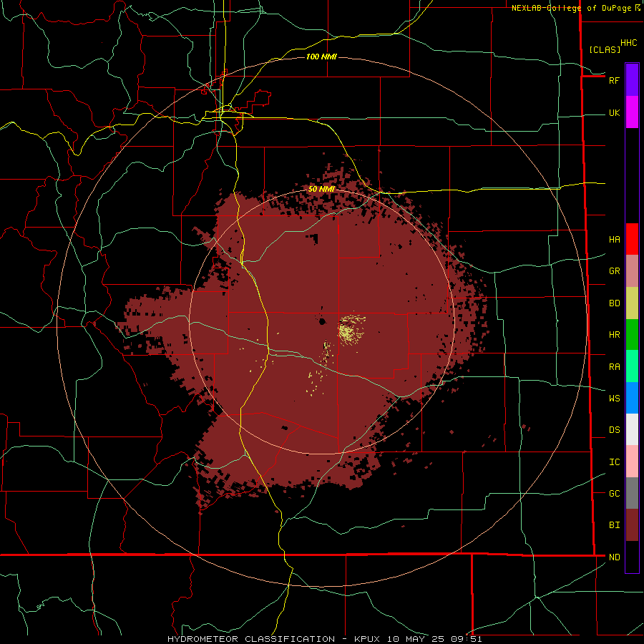The height and width of the screenshot is (644, 644).
Task: Click the 10 MAY 25 date stamp
Action: (416, 639)
